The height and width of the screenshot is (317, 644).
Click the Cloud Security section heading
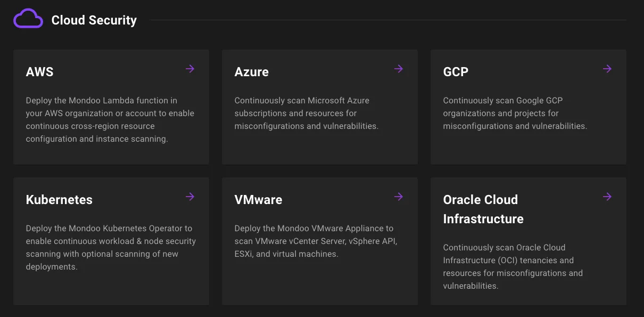(94, 20)
